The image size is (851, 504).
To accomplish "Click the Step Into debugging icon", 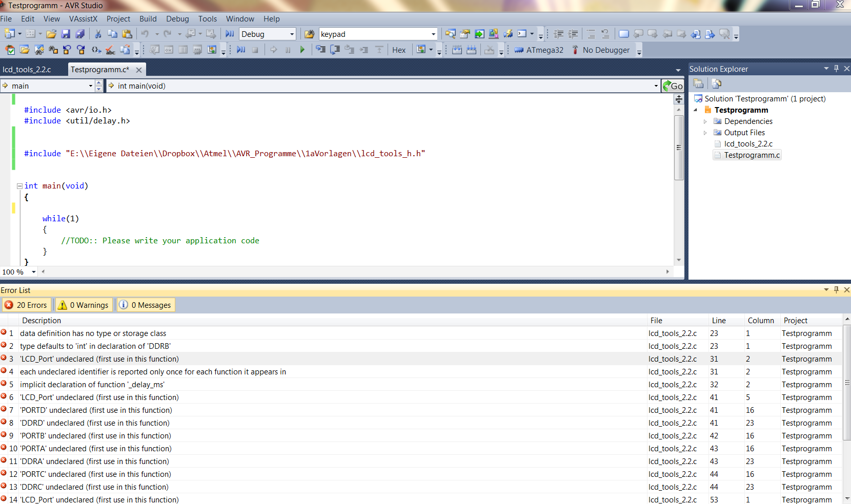I will [320, 50].
